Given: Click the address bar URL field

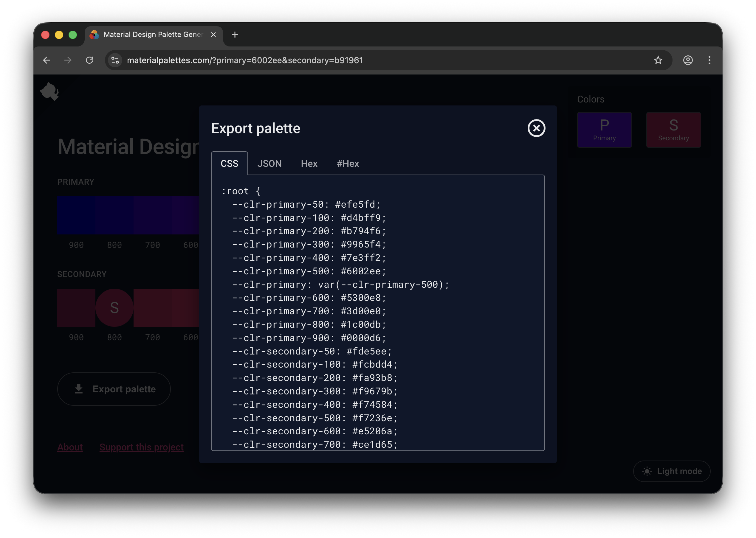Looking at the screenshot, I should [245, 60].
